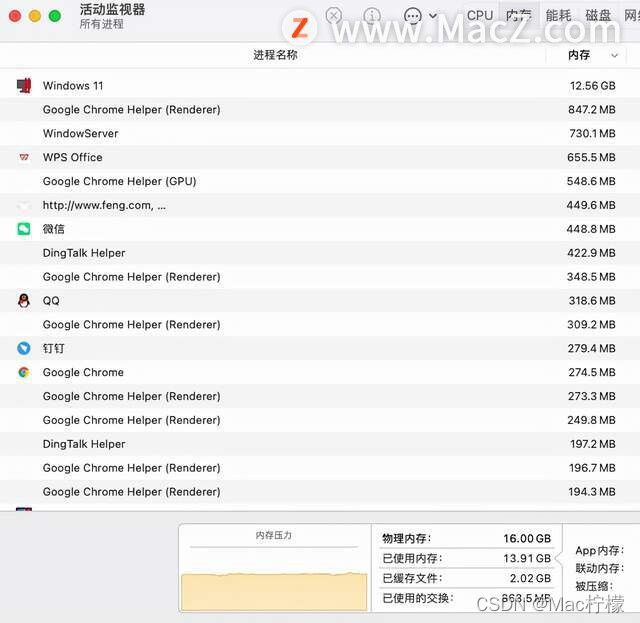Click the App 内存 label
The height and width of the screenshot is (623, 640).
pos(599,550)
